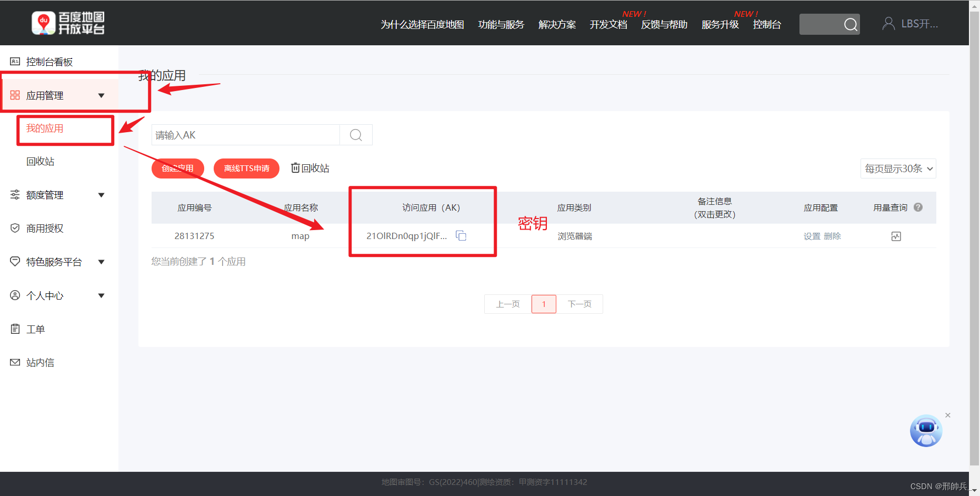Click the 站内信 envelope icon

(15, 362)
